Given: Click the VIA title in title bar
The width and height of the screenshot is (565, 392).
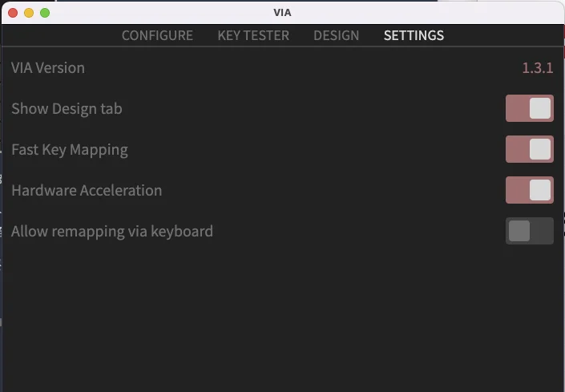Looking at the screenshot, I should pos(282,13).
